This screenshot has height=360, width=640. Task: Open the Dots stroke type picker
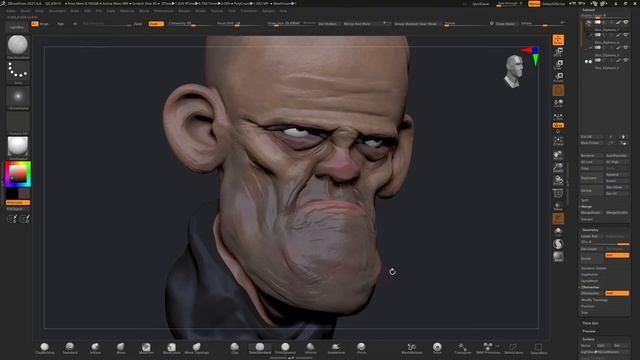pyautogui.click(x=18, y=73)
